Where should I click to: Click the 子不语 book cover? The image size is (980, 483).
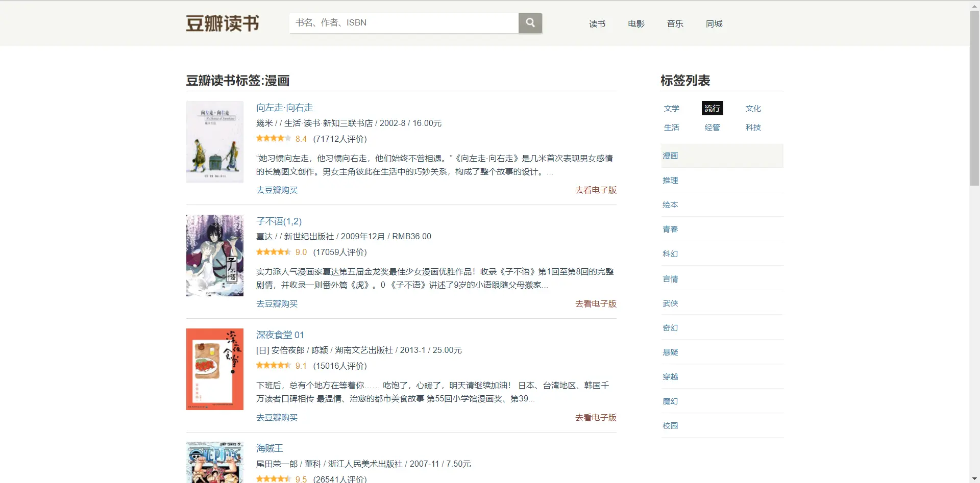coord(215,256)
